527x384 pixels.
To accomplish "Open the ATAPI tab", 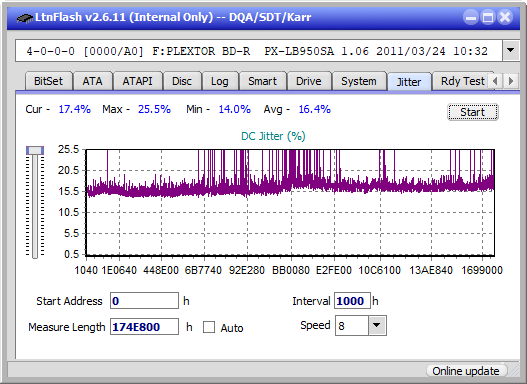I will [137, 81].
